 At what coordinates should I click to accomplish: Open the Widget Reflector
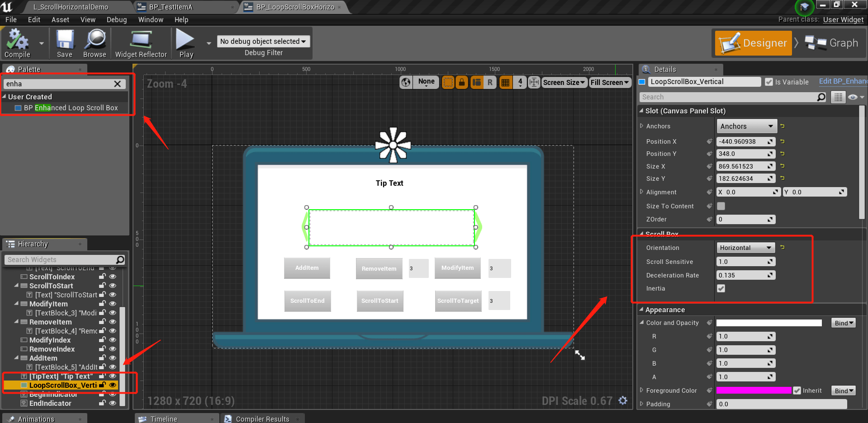coord(140,43)
